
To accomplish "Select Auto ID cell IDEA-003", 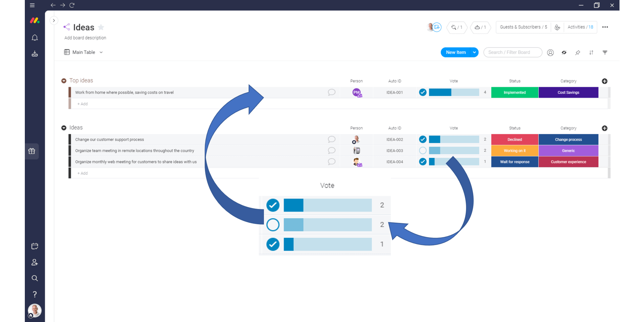I will pyautogui.click(x=395, y=151).
